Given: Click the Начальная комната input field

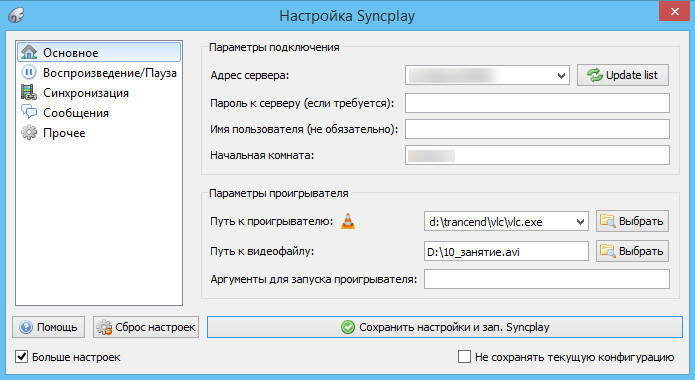Looking at the screenshot, I should (x=537, y=155).
